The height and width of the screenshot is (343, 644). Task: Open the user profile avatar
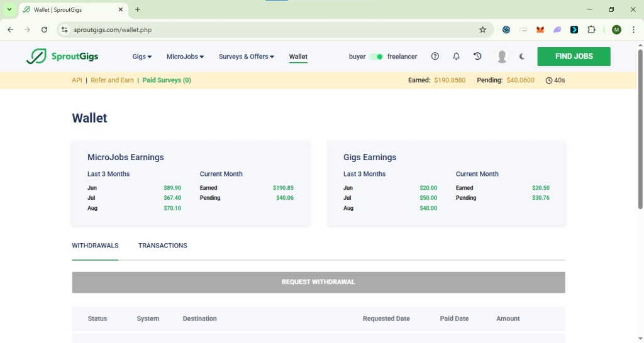[501, 57]
